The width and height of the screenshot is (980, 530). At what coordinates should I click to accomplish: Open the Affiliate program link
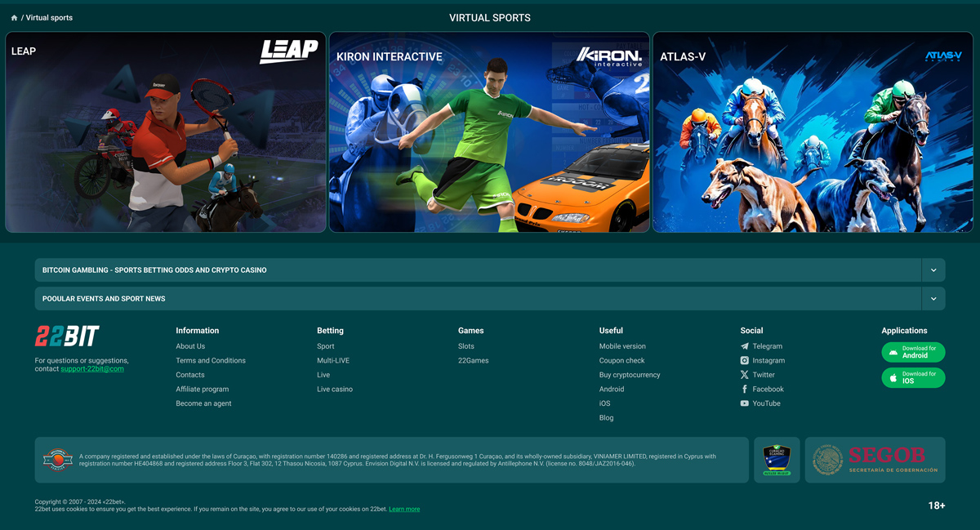coord(203,390)
